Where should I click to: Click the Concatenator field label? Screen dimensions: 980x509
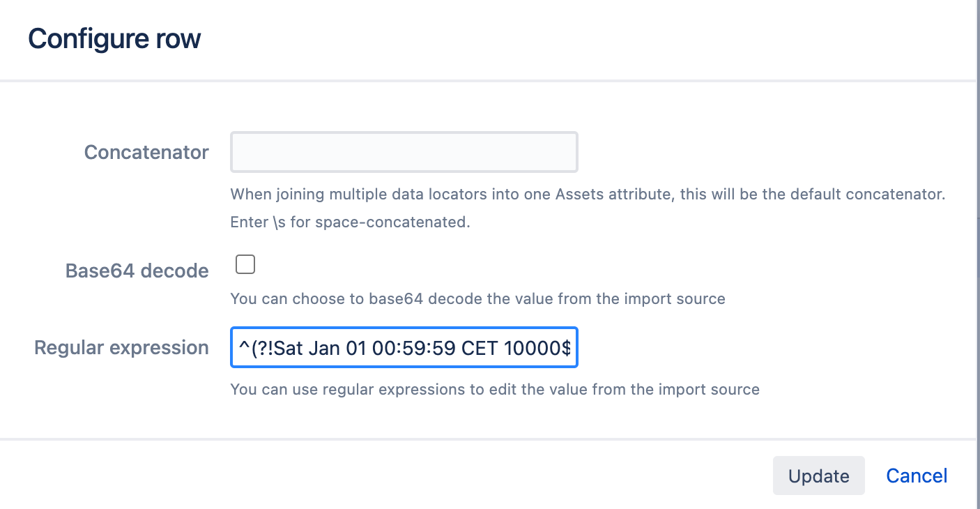146,152
